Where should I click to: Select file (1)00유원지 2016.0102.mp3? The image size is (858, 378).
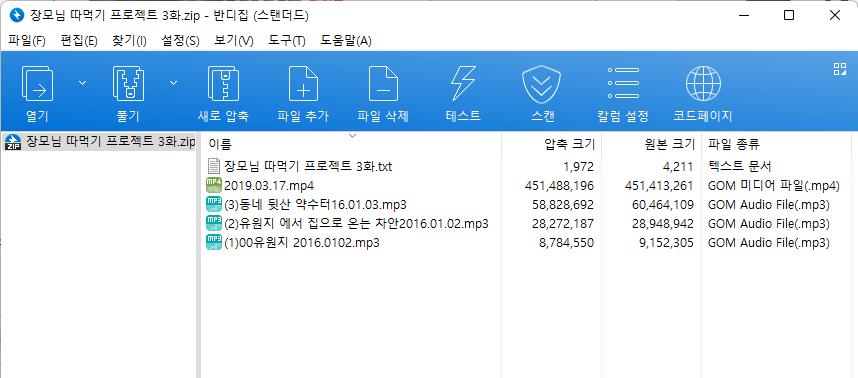click(x=302, y=243)
